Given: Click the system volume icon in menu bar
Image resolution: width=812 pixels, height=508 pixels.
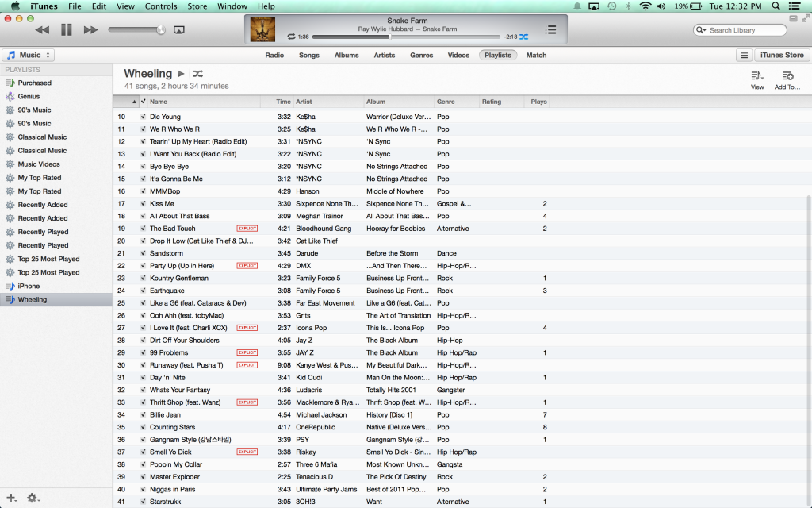Looking at the screenshot, I should pos(661,6).
